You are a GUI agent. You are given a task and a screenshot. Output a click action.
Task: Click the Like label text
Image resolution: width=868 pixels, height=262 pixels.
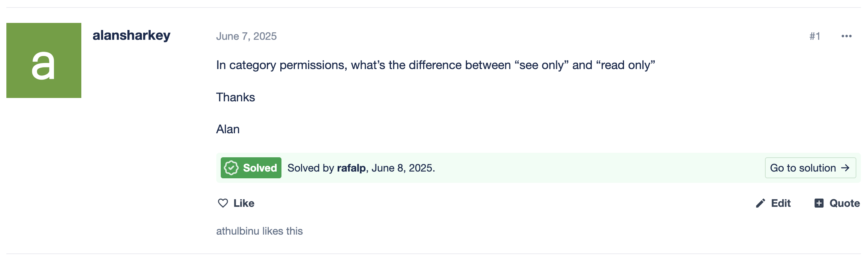click(244, 203)
